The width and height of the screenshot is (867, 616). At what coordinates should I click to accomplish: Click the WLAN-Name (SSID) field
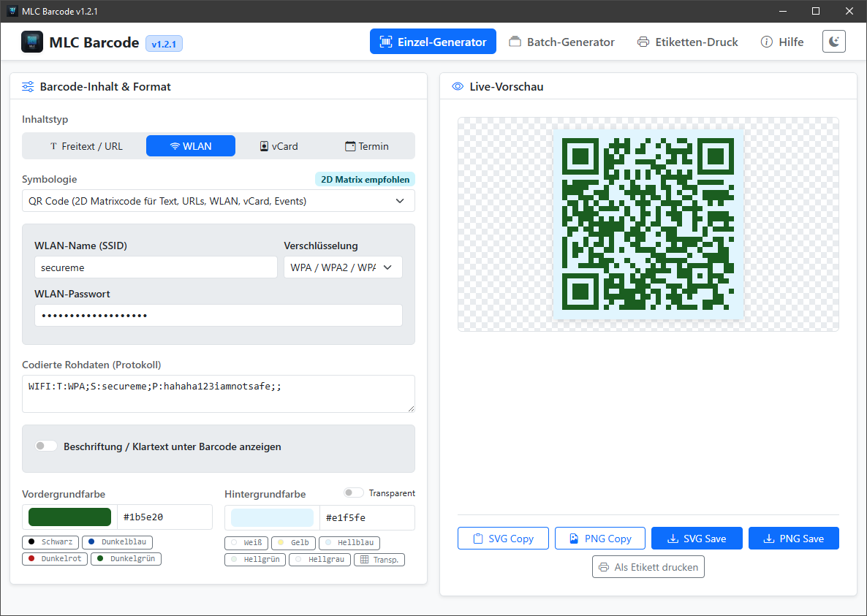tap(156, 267)
